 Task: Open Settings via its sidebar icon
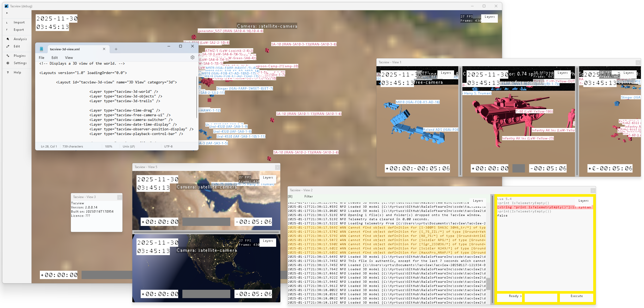(x=8, y=63)
